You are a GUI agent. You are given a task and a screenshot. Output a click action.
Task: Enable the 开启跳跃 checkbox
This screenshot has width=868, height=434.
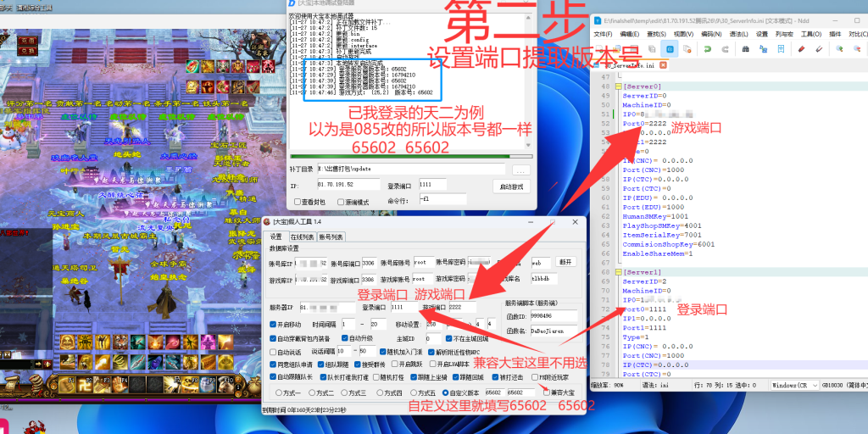pyautogui.click(x=394, y=364)
